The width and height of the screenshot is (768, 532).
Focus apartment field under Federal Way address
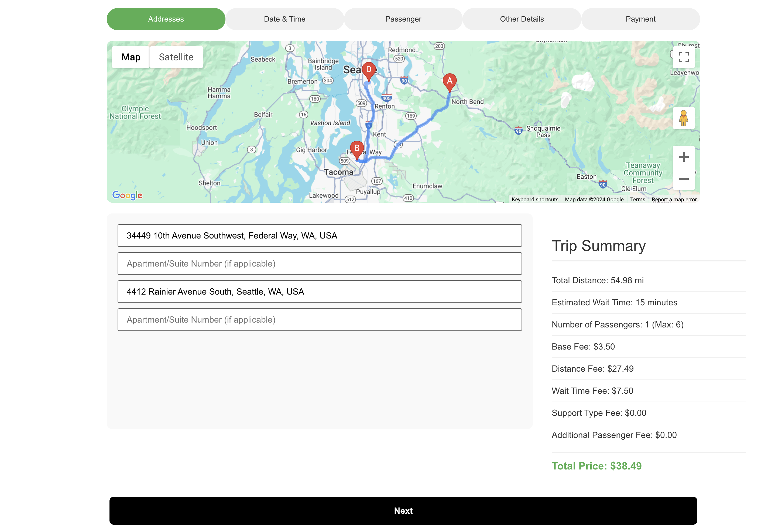pos(320,263)
